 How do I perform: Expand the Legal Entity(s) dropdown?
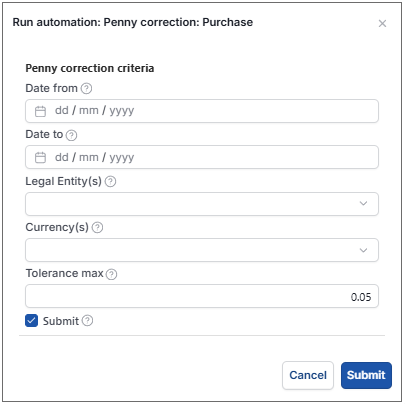[x=202, y=204]
